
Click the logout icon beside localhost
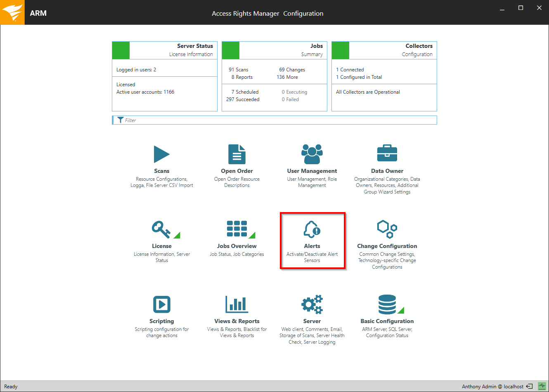point(529,387)
